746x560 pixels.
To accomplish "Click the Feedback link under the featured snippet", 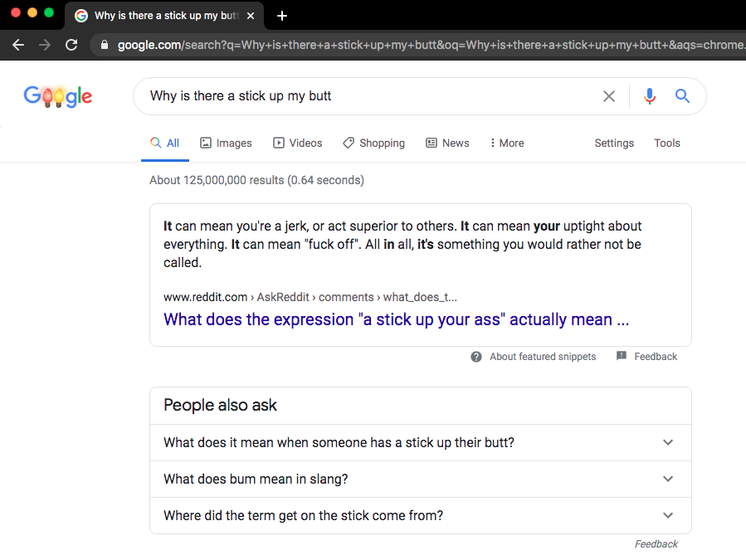I will [656, 357].
